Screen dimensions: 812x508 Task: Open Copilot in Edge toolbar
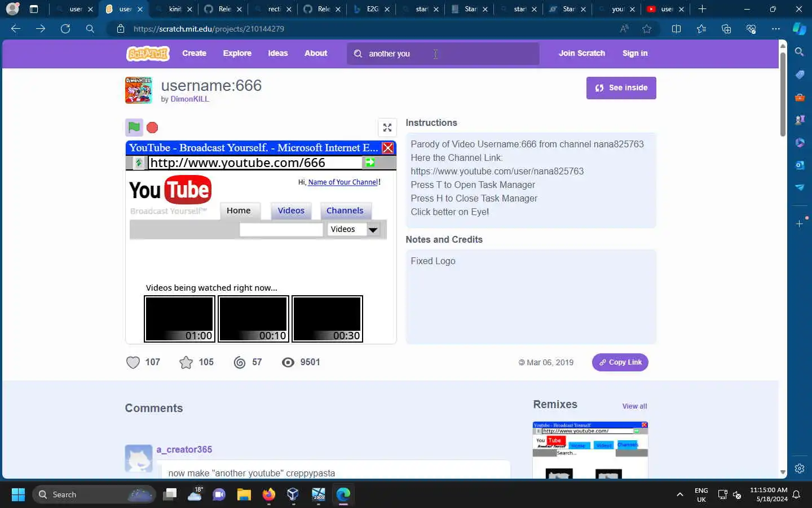(x=799, y=29)
